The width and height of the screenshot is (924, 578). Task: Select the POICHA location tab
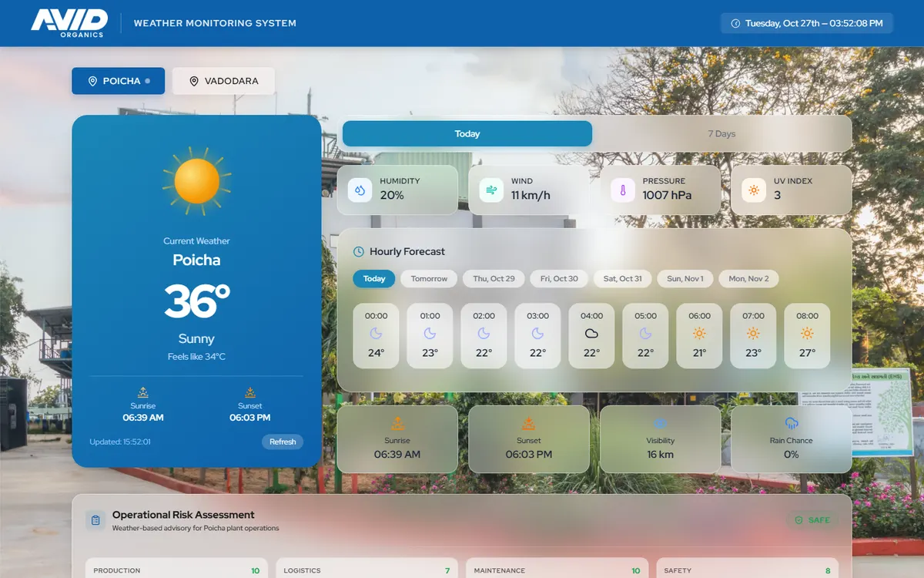point(119,81)
